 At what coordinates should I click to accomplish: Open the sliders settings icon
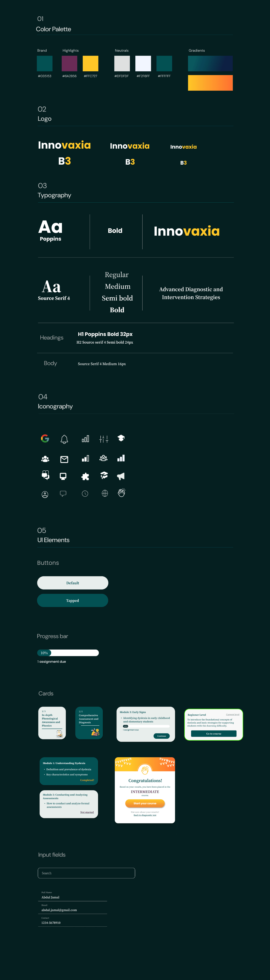tap(104, 439)
